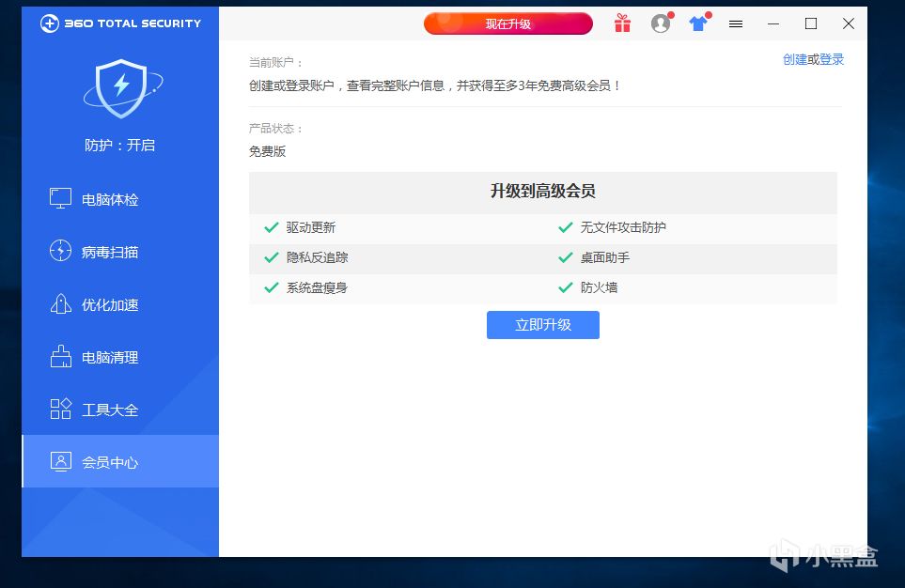Click the 免费版 product status text
905x588 pixels.
coord(267,151)
